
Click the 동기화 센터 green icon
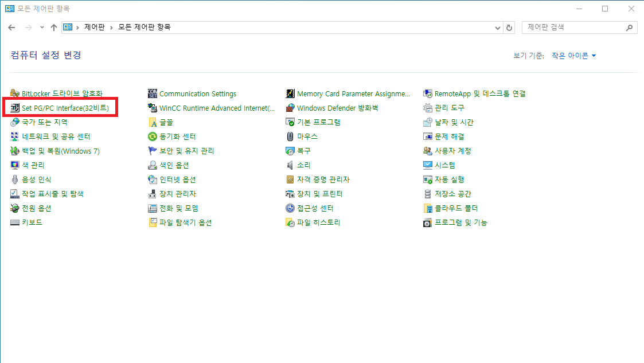pyautogui.click(x=153, y=136)
